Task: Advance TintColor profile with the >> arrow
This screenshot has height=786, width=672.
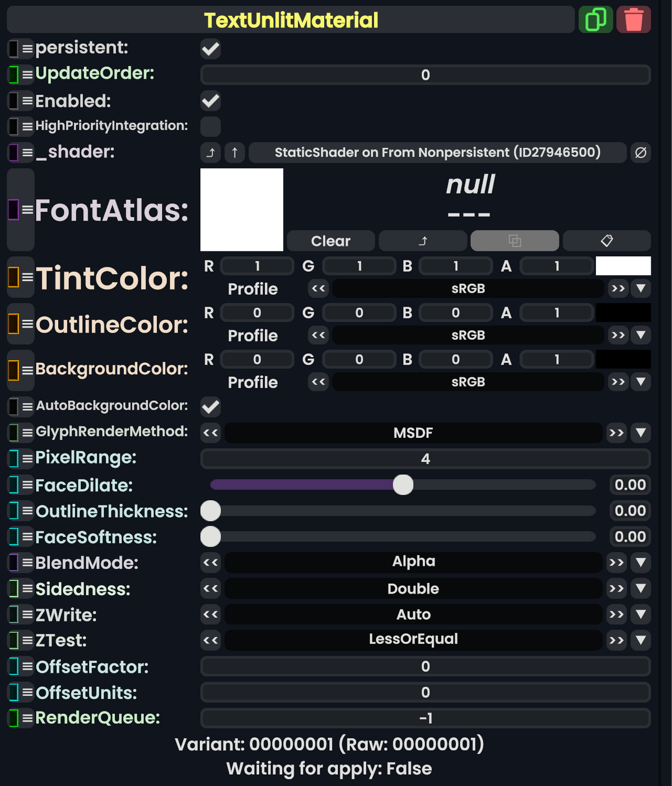Action: click(619, 289)
